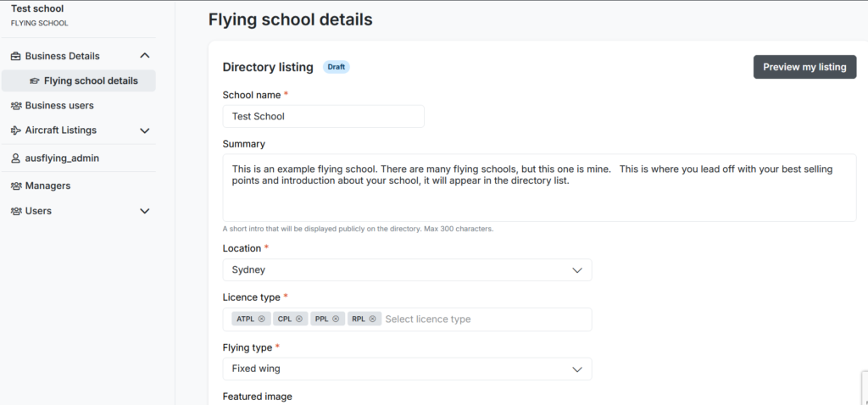Remove the CPL licence tag
Image resolution: width=868 pixels, height=405 pixels.
pos(299,319)
